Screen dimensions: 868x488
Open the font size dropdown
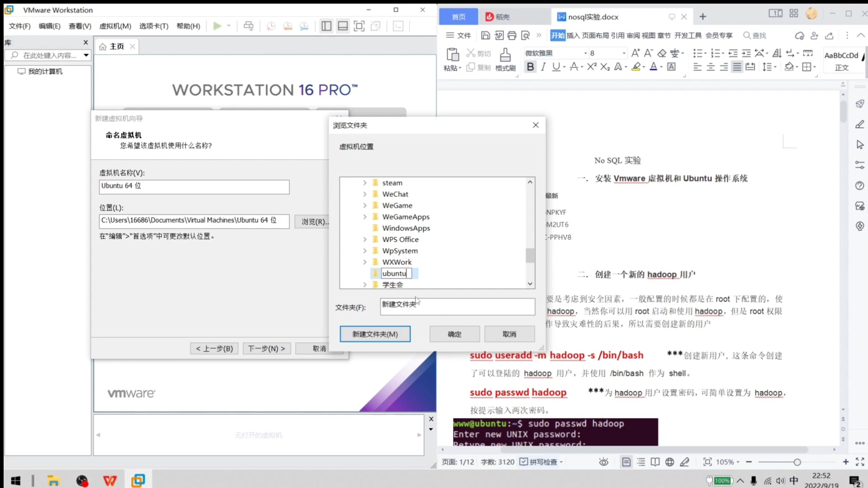click(x=624, y=53)
